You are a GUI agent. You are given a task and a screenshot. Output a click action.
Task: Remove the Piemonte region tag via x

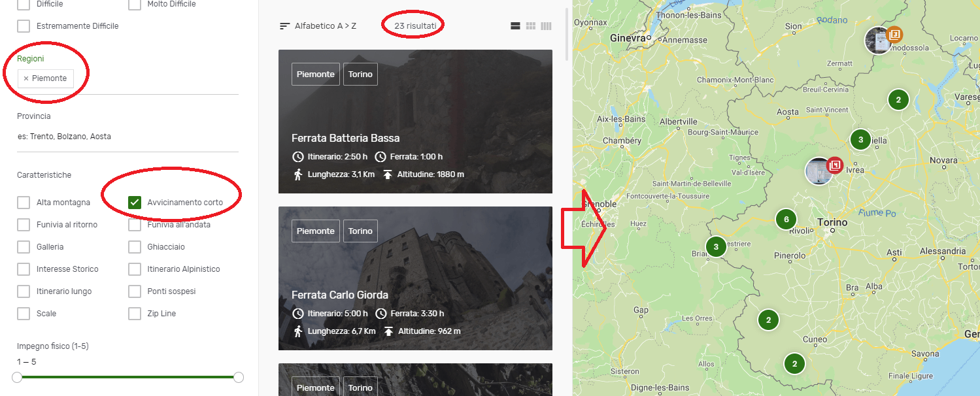coord(26,78)
